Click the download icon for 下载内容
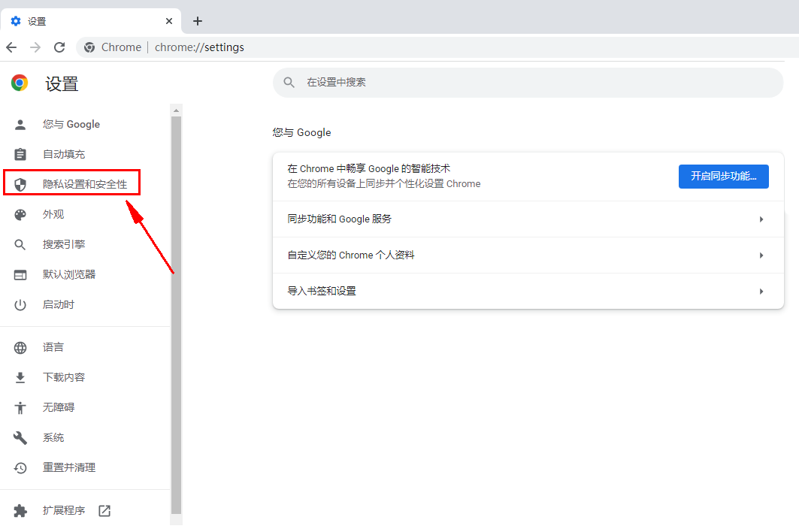Image resolution: width=799 pixels, height=532 pixels. 20,378
